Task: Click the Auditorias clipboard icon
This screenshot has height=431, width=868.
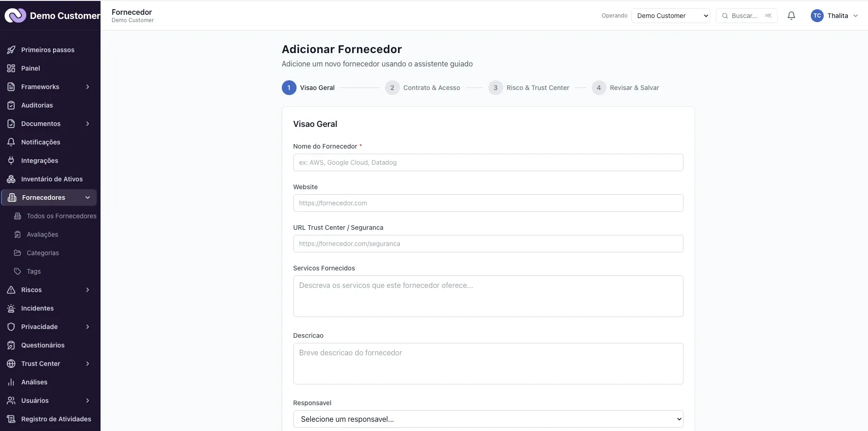Action: point(11,105)
